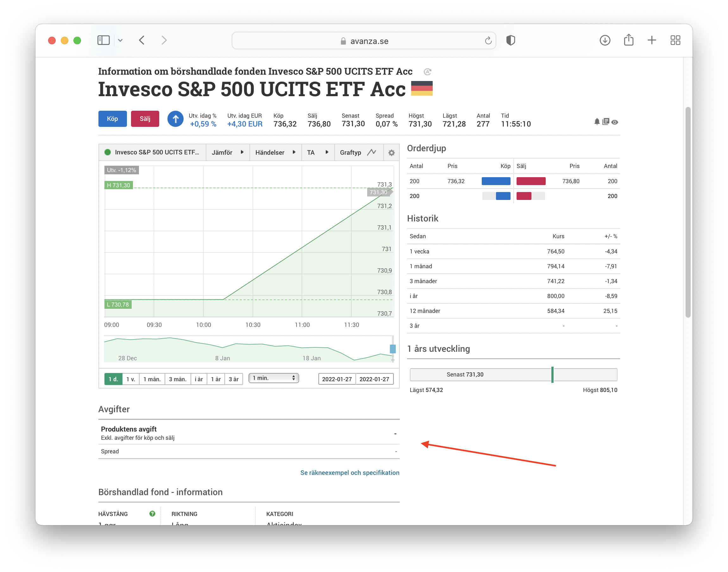The height and width of the screenshot is (572, 728).
Task: Open Se räkneexempel och specifikation link
Action: 349,473
